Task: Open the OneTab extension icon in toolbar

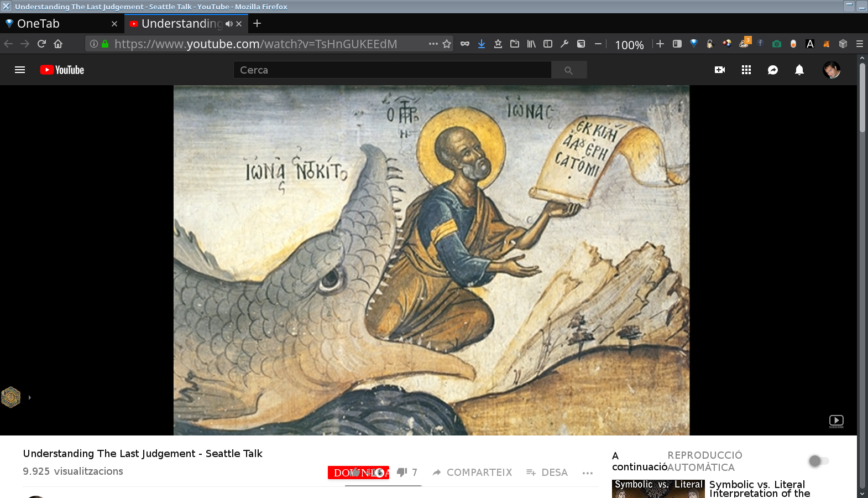Action: coord(694,44)
